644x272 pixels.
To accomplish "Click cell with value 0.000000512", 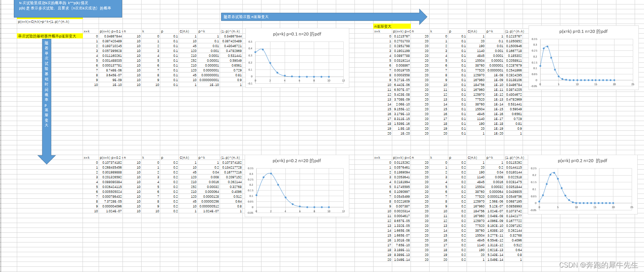I will pyautogui.click(x=209, y=206).
